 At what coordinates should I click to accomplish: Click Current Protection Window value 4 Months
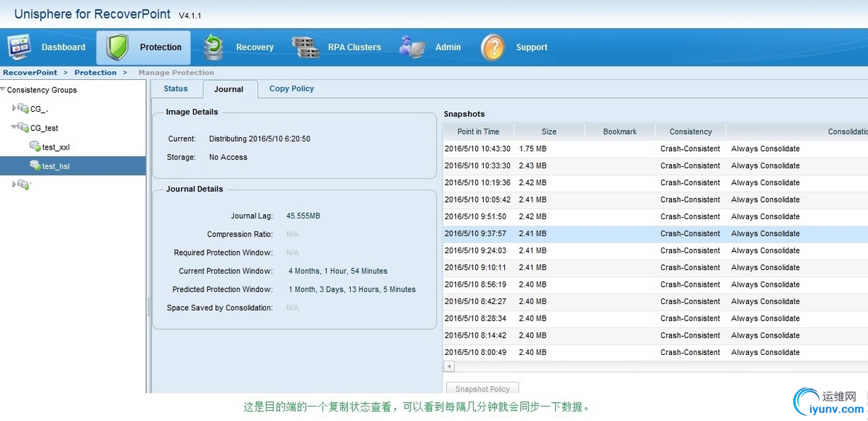(338, 271)
